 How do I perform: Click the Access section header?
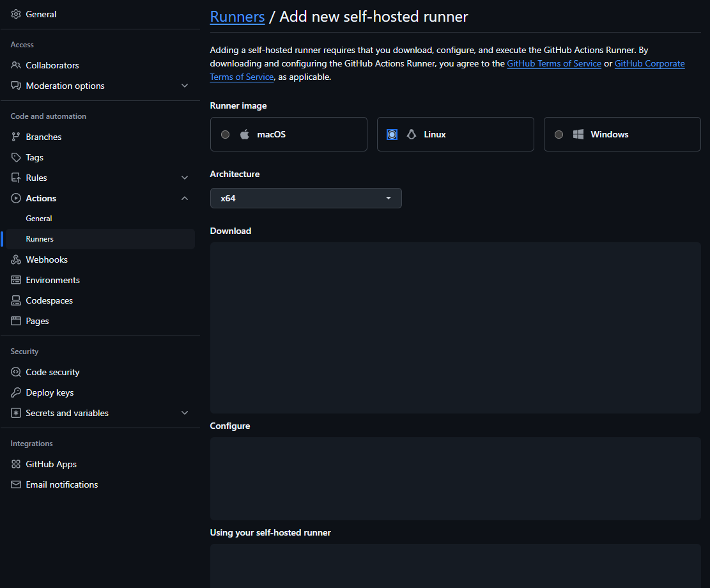tap(22, 44)
